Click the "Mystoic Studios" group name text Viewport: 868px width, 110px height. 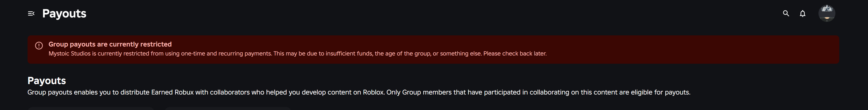(69, 54)
